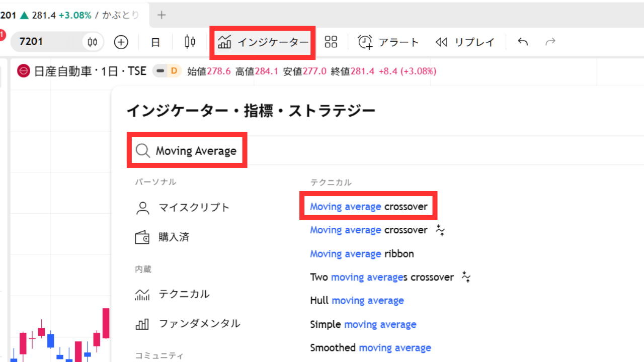Click the 高値284.1 value in legend
644x362 pixels.
(257, 71)
